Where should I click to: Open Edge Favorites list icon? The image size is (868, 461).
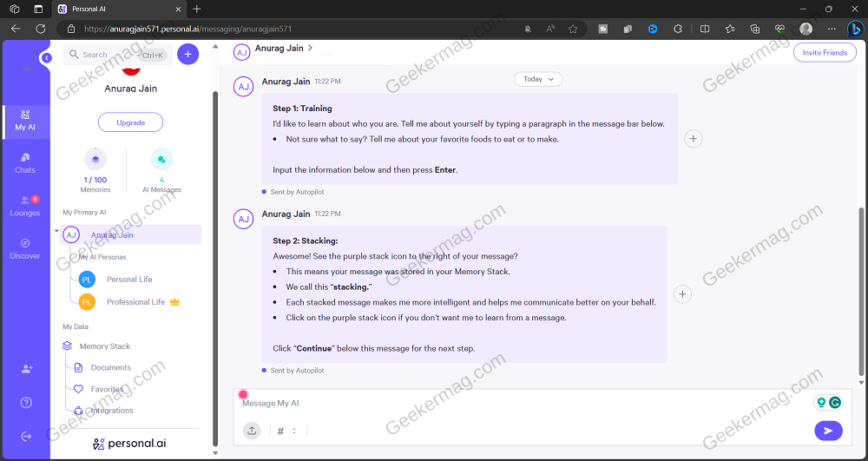(x=730, y=29)
